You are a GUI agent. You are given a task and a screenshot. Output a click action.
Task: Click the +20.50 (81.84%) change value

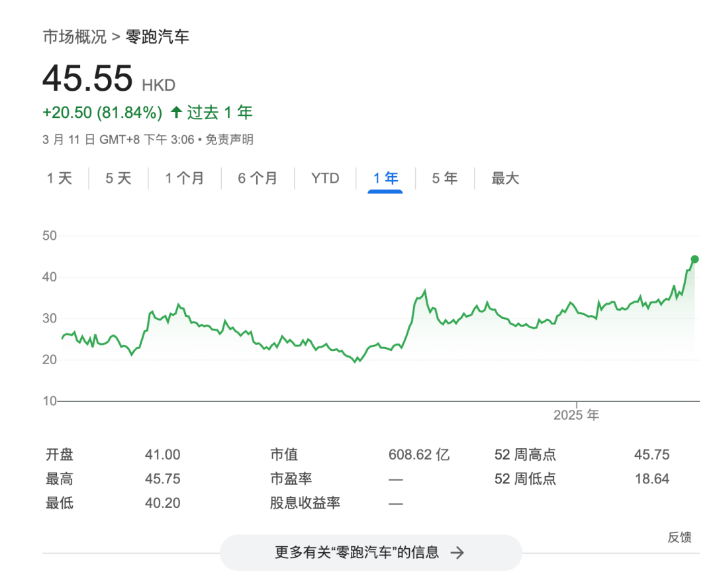pos(102,112)
